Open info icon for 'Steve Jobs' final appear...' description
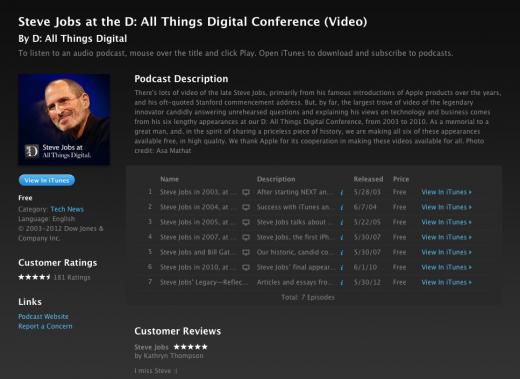 [342, 268]
